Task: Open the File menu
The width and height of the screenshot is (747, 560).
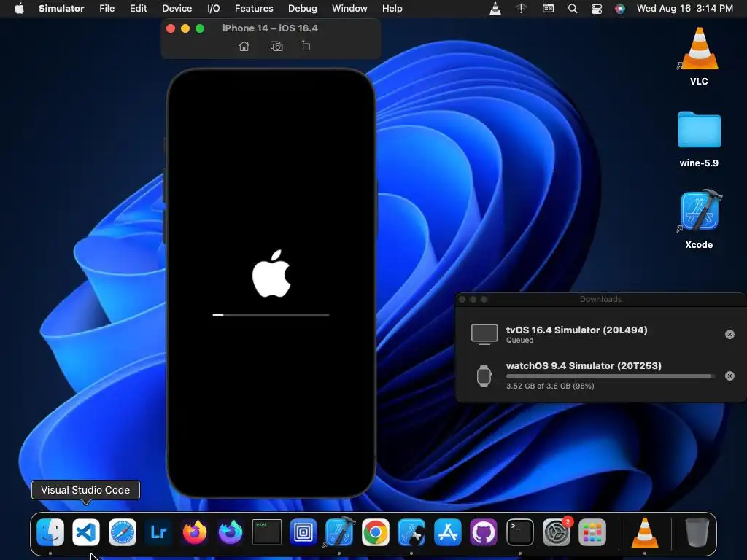Action: pos(107,8)
